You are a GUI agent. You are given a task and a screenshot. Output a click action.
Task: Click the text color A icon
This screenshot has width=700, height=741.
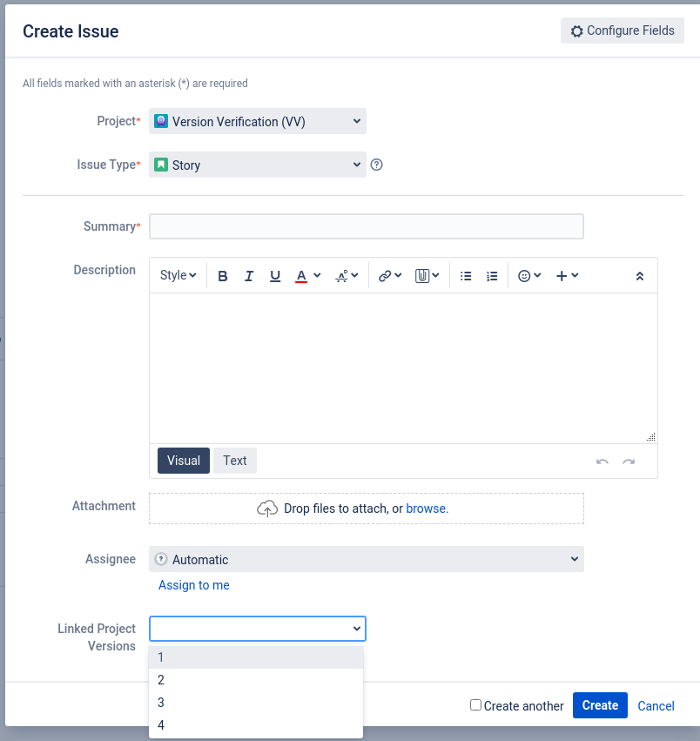pos(301,276)
